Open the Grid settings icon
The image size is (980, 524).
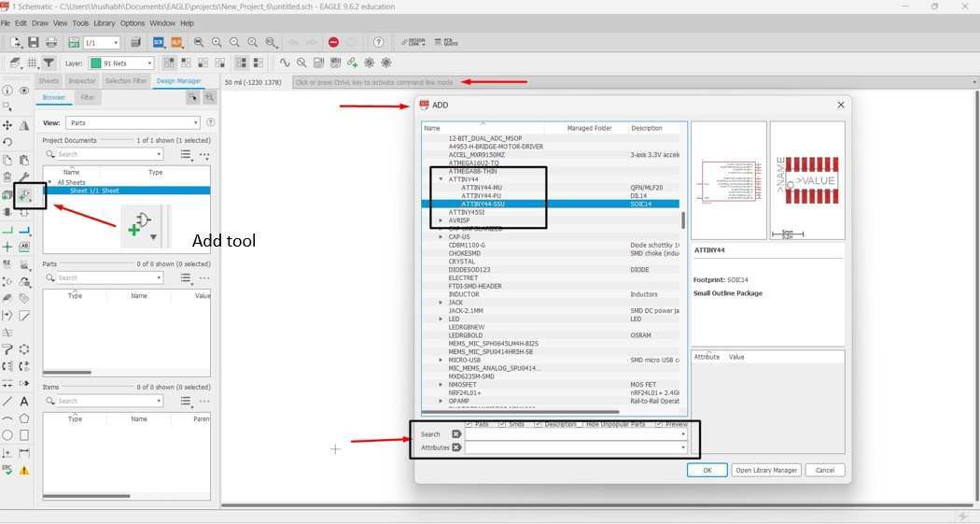(32, 64)
